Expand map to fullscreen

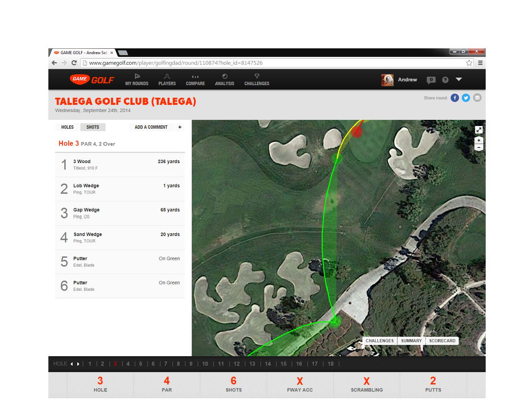tap(479, 130)
